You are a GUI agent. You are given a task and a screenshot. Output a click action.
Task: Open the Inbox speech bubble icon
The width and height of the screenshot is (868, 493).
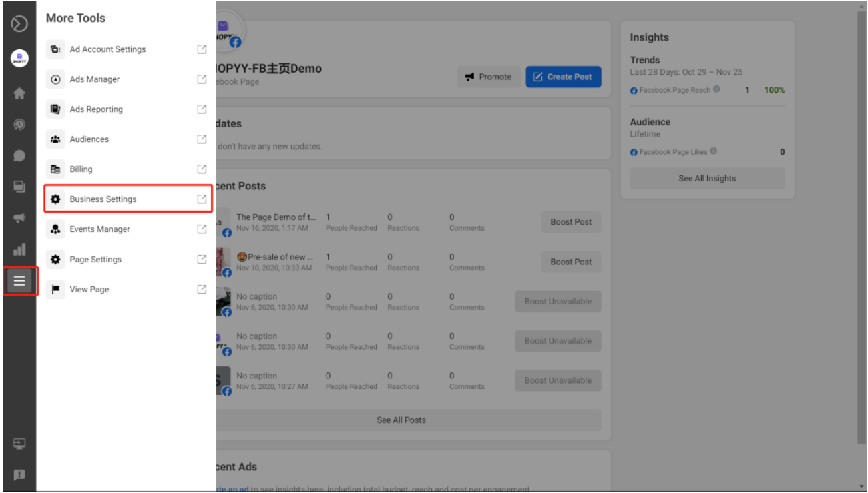pos(19,155)
